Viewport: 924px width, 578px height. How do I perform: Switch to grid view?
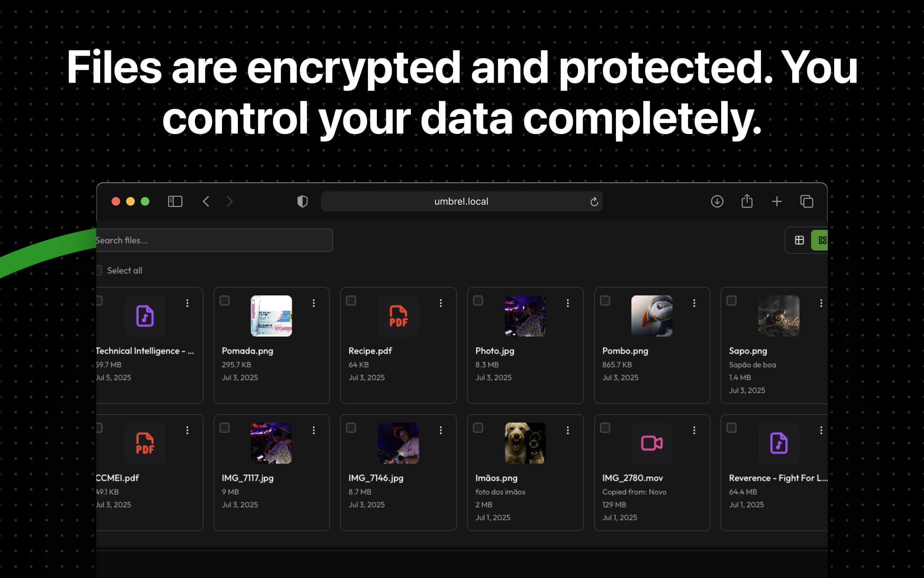tap(822, 240)
